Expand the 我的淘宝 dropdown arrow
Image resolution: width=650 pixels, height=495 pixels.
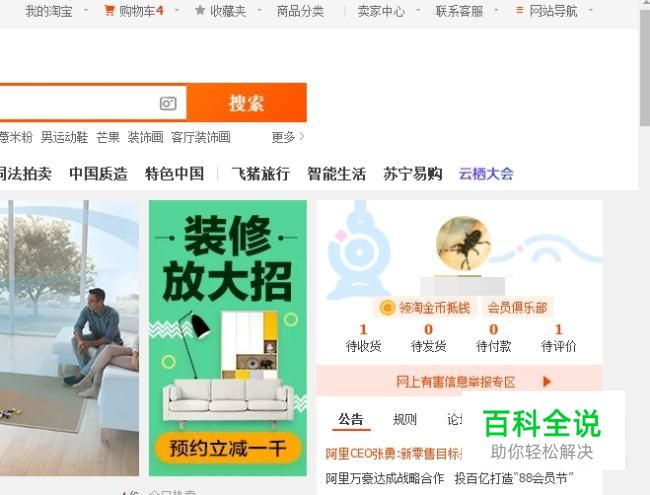86,10
